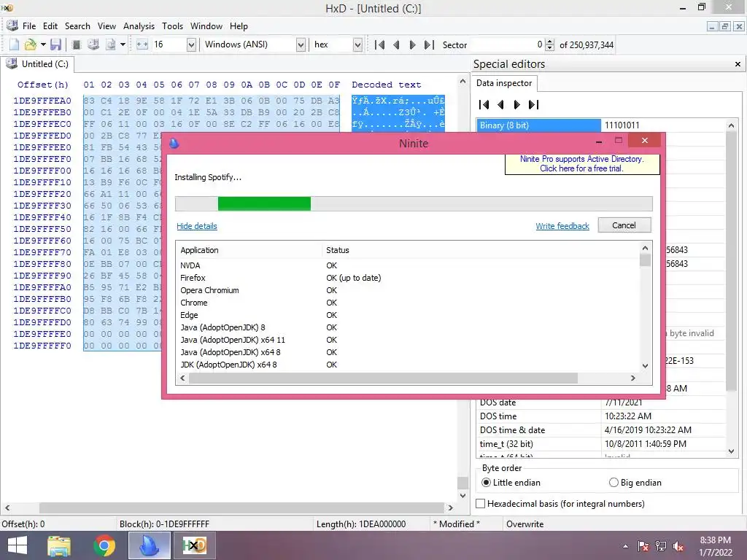Click the Ninite installation progress bar
Screen dimensions: 747x560
[414, 203]
